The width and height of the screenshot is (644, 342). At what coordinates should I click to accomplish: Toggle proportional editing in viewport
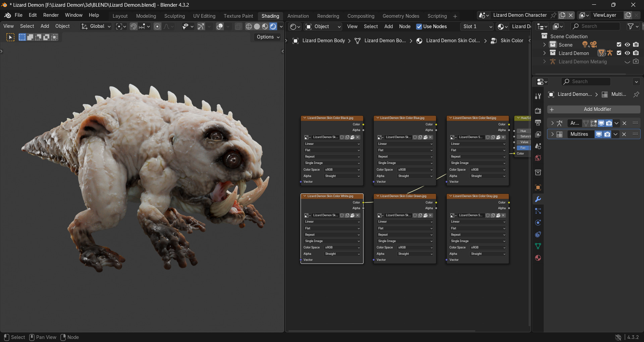157,26
